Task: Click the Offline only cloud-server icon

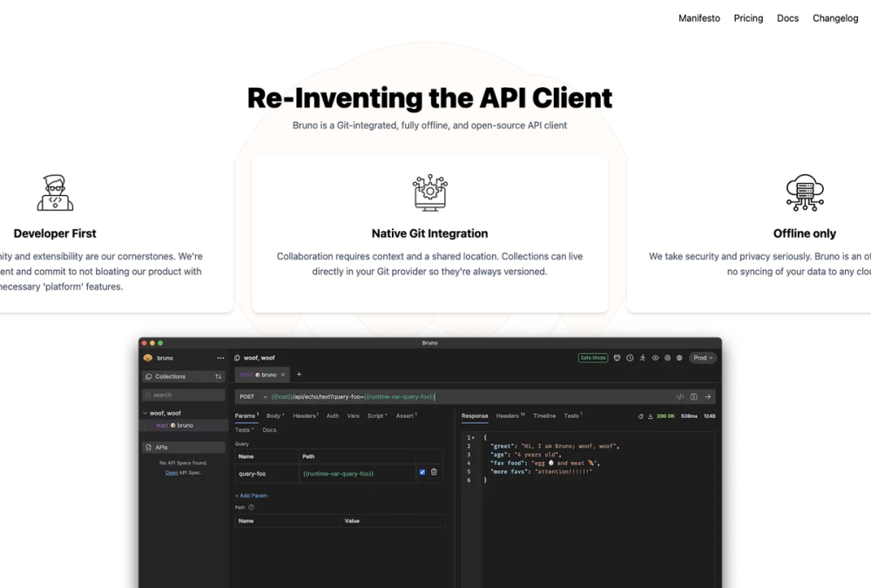Action: pyautogui.click(x=805, y=193)
